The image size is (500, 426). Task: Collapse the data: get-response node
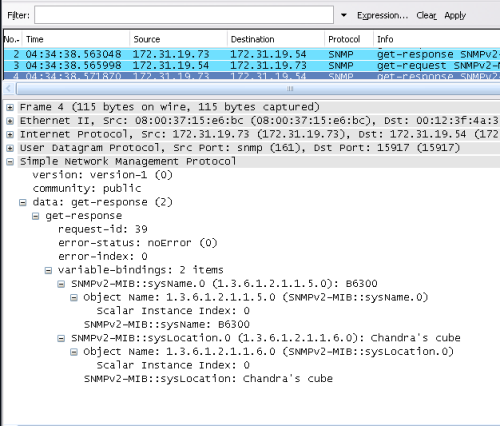(x=23, y=203)
